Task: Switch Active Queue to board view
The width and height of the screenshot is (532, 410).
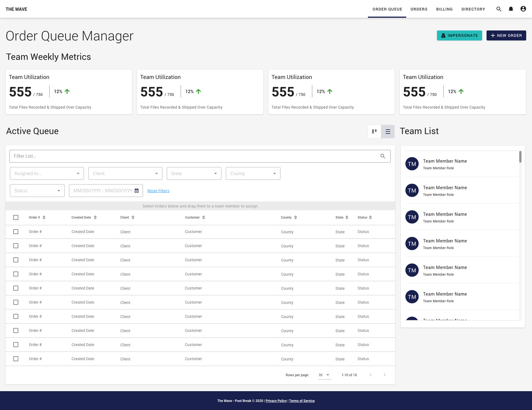Action: click(374, 132)
